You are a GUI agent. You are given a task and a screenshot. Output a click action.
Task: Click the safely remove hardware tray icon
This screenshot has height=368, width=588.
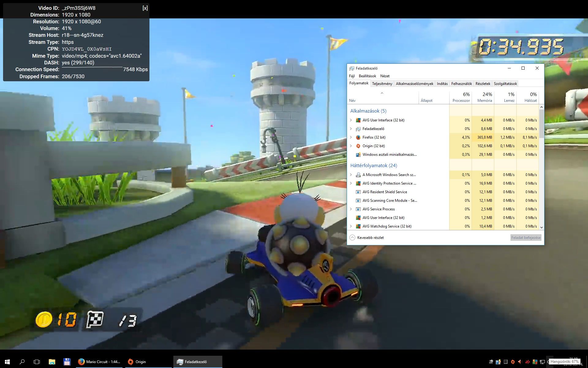point(491,362)
